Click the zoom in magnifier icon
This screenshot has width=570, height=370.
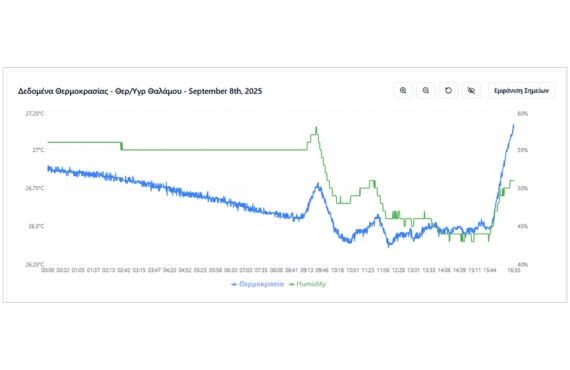point(403,91)
